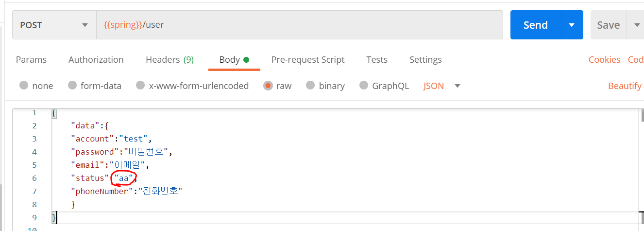The height and width of the screenshot is (231, 644).
Task: Switch to the Tests tab
Action: click(x=377, y=60)
